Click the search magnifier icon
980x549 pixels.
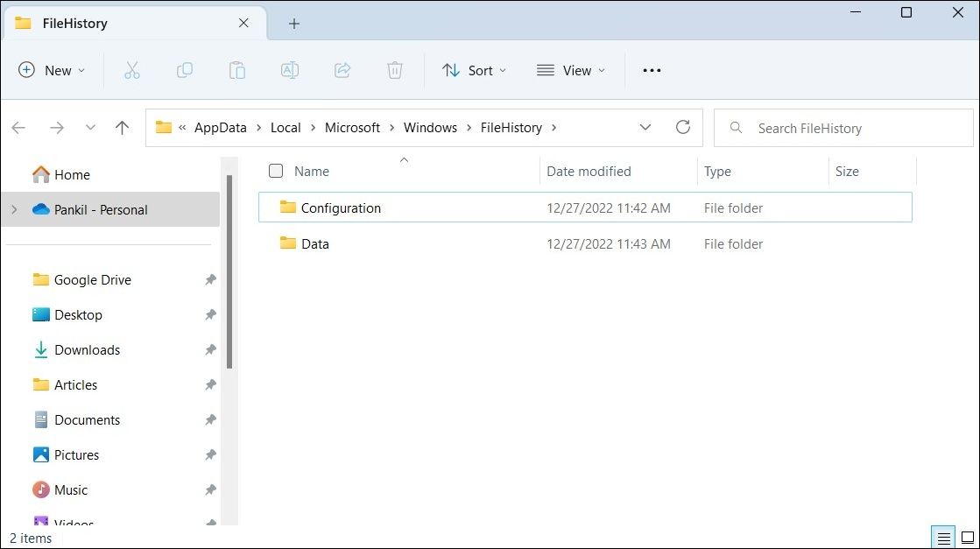737,128
